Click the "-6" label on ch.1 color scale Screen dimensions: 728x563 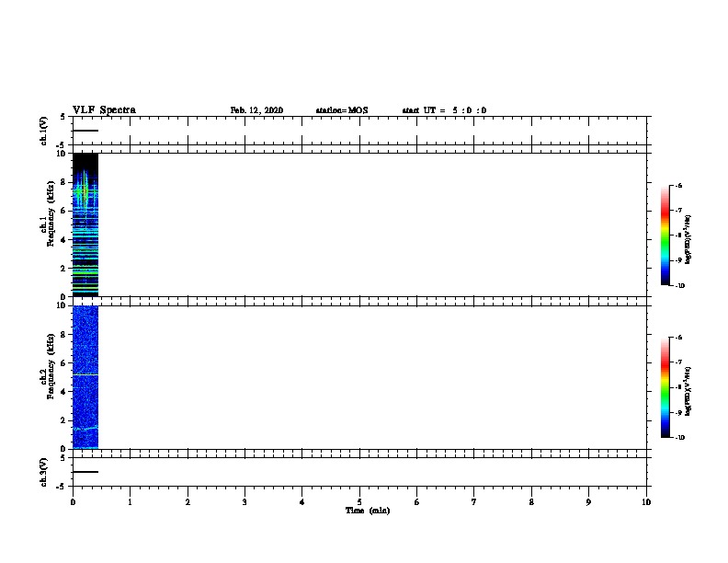coord(678,185)
